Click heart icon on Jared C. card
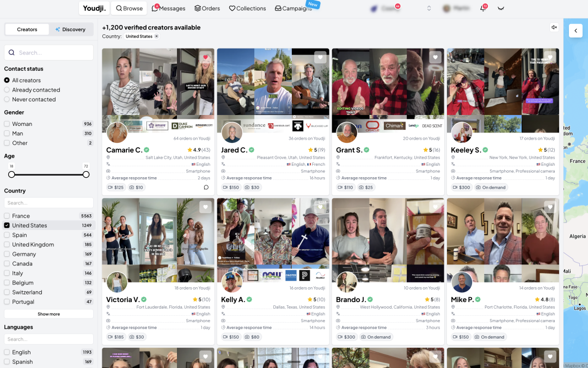This screenshot has width=588, height=368. 320,57
